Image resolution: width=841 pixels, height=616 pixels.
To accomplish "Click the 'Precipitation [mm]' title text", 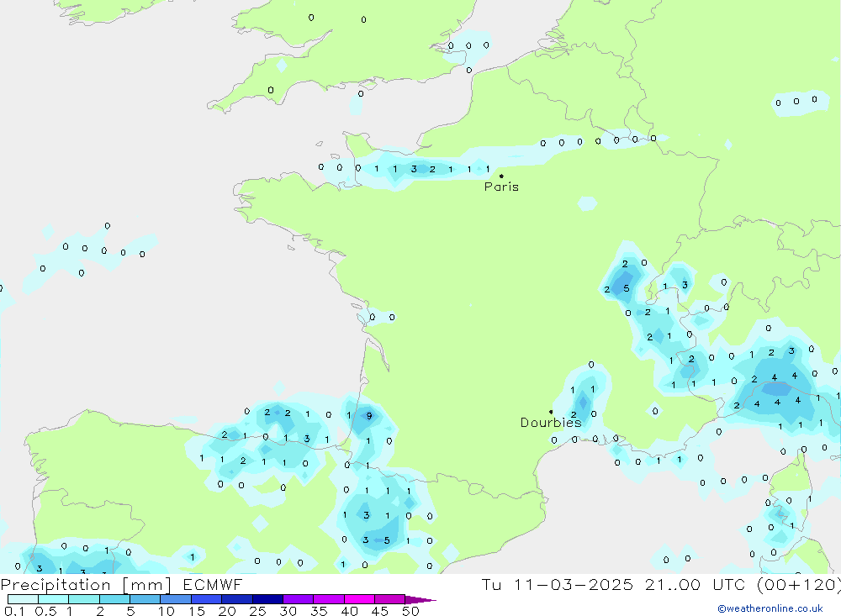I will (86, 585).
